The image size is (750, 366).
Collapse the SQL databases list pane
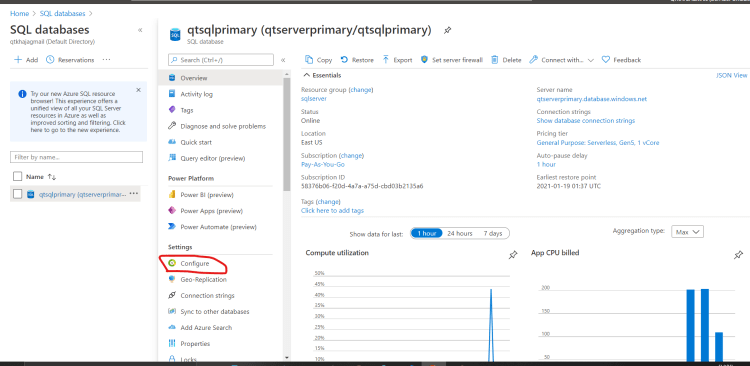tap(140, 30)
